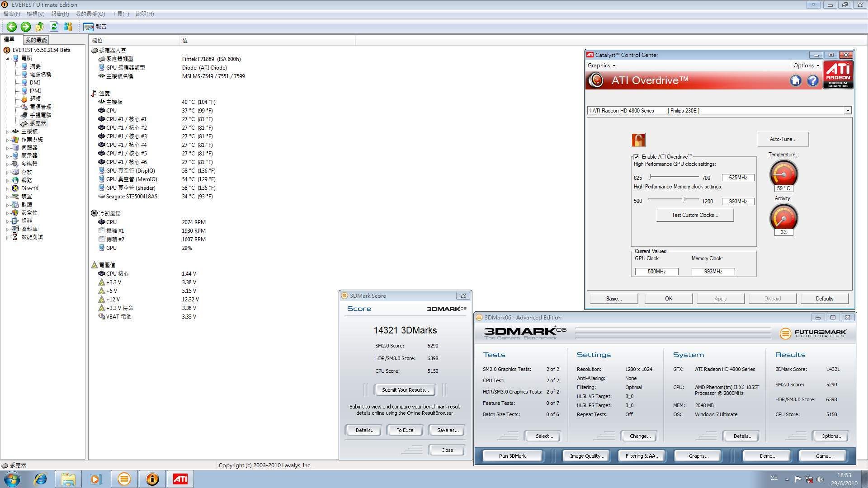Click the GPU activity gauge
The image size is (868, 488).
[x=783, y=217]
